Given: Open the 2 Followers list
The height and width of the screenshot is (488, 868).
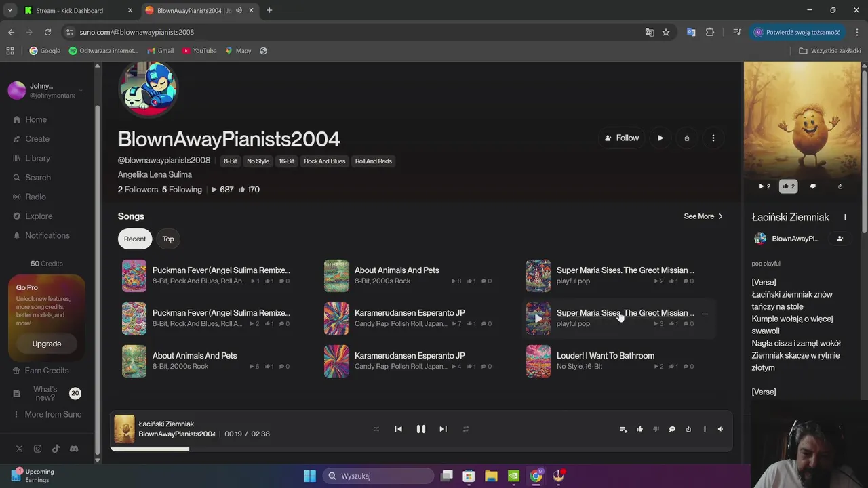Looking at the screenshot, I should (138, 190).
